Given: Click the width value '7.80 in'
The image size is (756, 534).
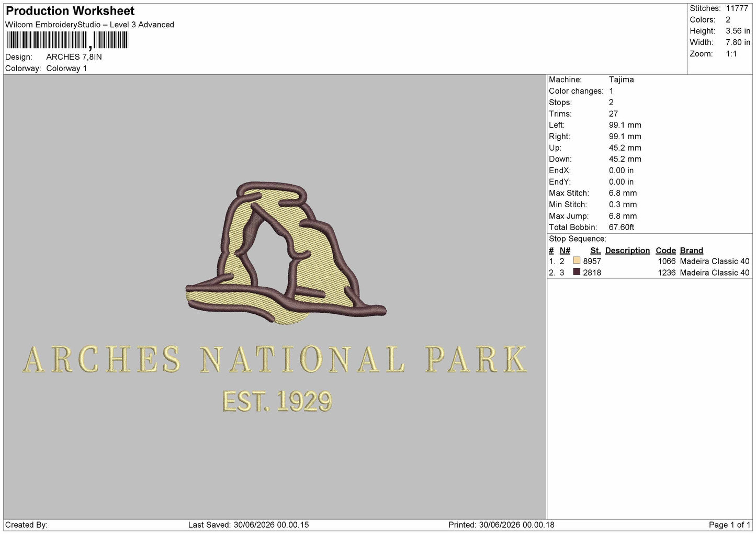Looking at the screenshot, I should (x=738, y=42).
